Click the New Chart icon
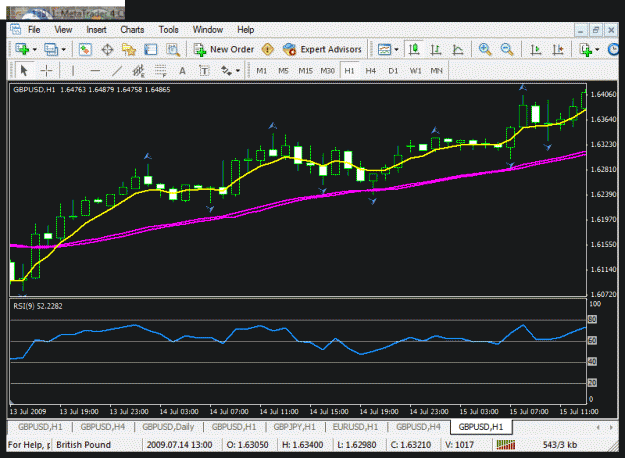The image size is (625, 458). point(22,49)
